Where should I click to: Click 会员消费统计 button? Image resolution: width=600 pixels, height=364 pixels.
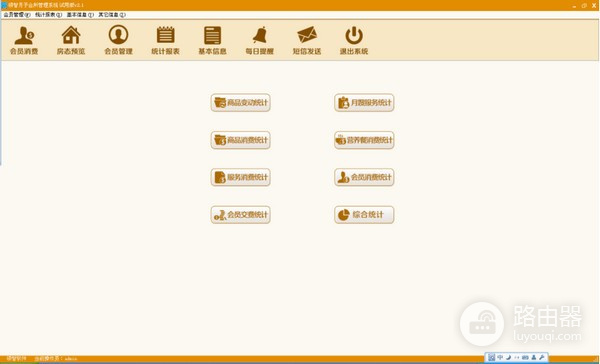point(364,177)
